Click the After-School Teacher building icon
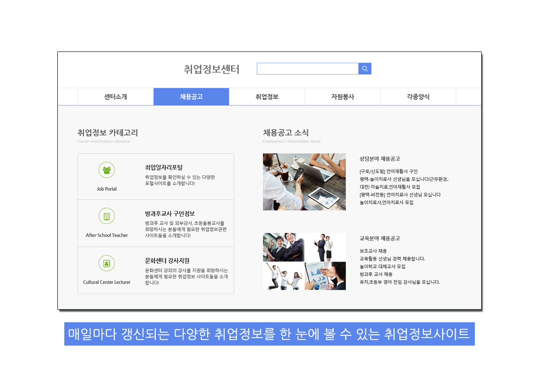The width and height of the screenshot is (539, 392). [x=106, y=216]
